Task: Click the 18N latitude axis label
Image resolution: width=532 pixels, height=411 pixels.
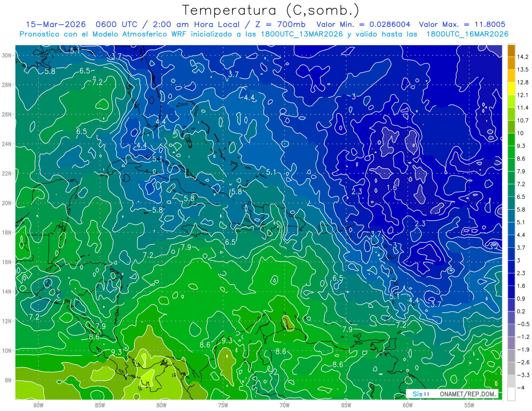Action: pos(7,232)
